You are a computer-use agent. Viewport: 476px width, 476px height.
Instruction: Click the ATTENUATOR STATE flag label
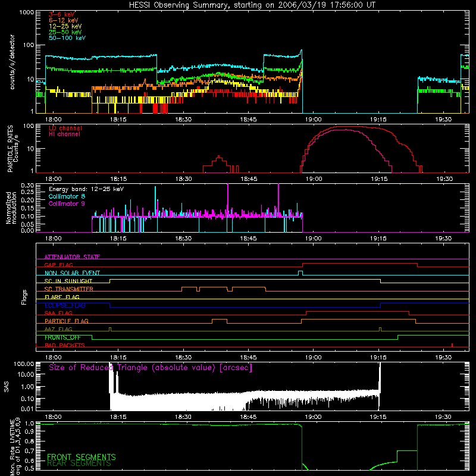(72, 257)
